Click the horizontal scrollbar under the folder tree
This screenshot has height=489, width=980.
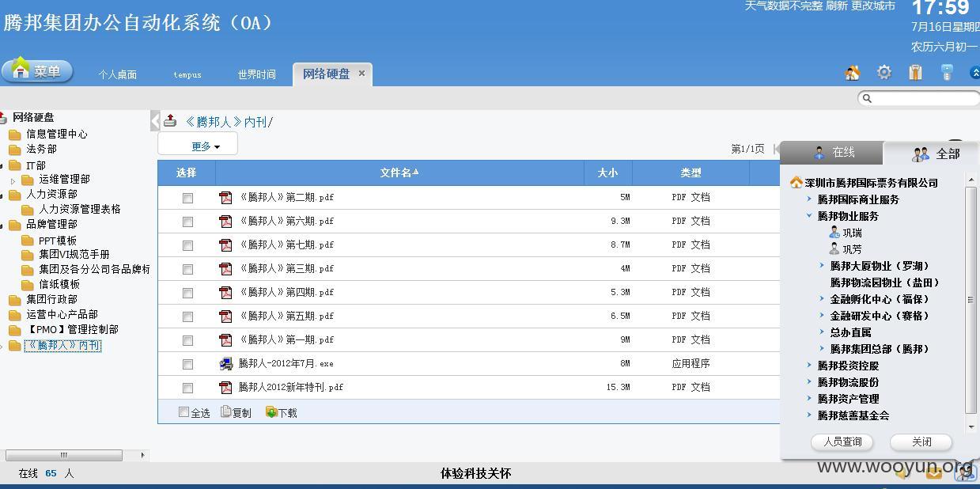tap(64, 455)
